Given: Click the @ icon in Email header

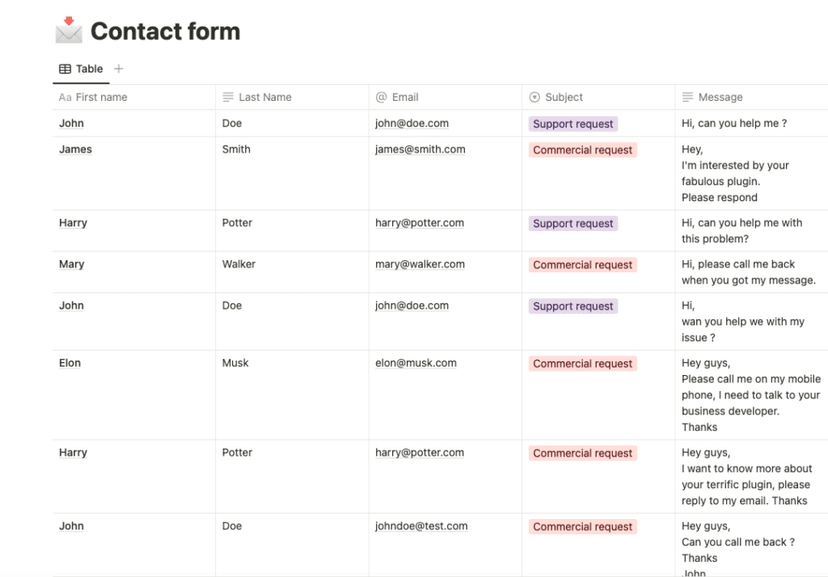Looking at the screenshot, I should 381,97.
